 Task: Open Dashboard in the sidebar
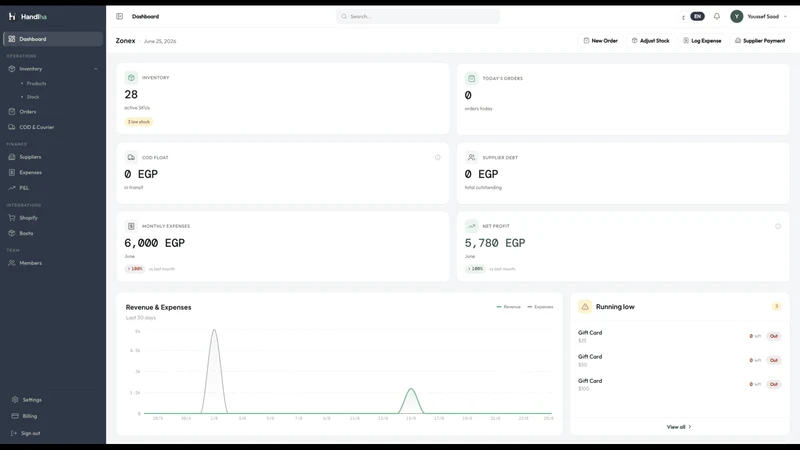point(53,39)
